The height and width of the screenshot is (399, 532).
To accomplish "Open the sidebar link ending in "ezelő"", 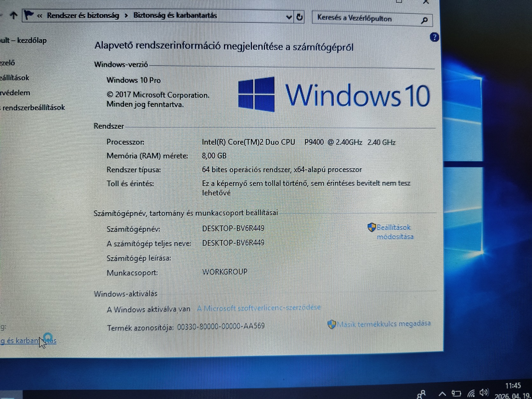I will [7, 63].
